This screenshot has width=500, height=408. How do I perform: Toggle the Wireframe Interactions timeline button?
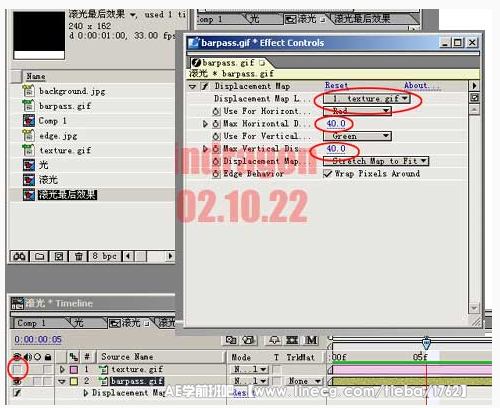click(x=231, y=340)
